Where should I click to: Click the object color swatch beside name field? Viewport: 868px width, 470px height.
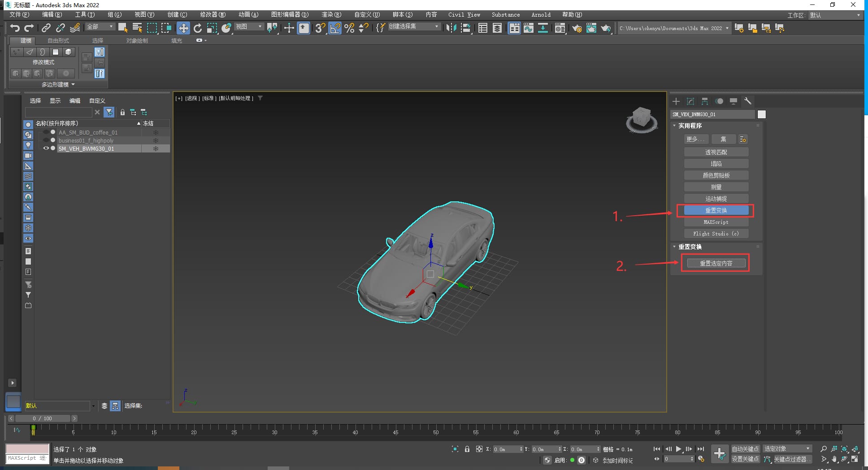pos(761,114)
